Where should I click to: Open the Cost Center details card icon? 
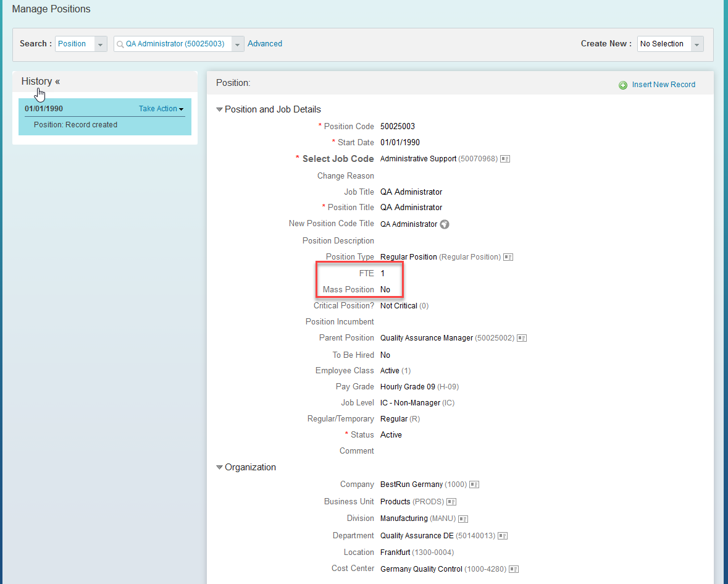click(x=514, y=569)
